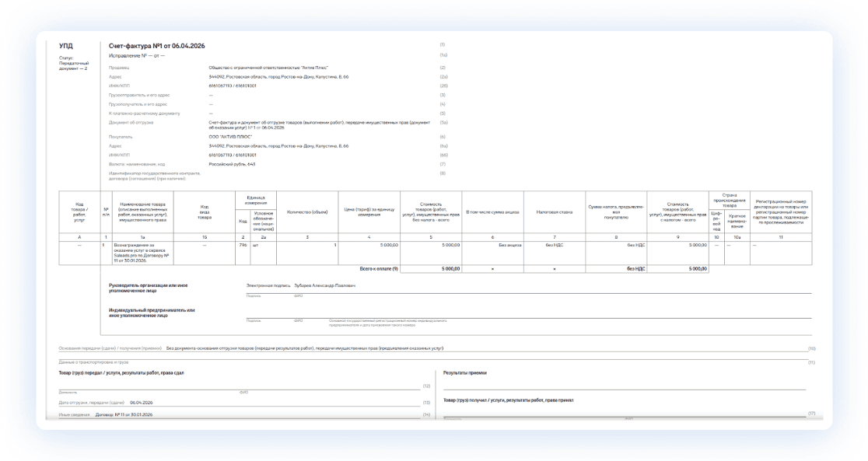Click the 'Без акциза' cell in table row
Image resolution: width=868 pixels, height=461 pixels.
(x=509, y=245)
